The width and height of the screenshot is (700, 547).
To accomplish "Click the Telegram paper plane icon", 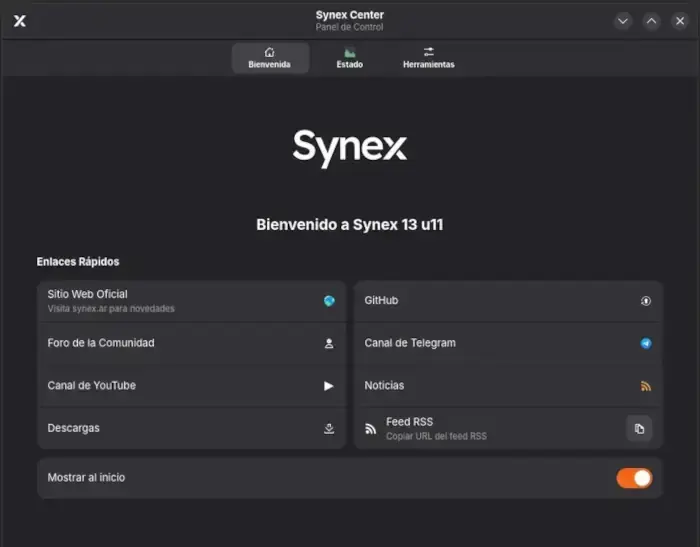I will tap(646, 343).
